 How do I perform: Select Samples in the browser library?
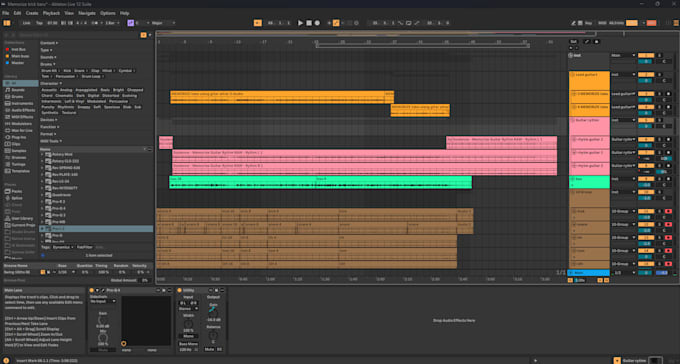coord(19,151)
